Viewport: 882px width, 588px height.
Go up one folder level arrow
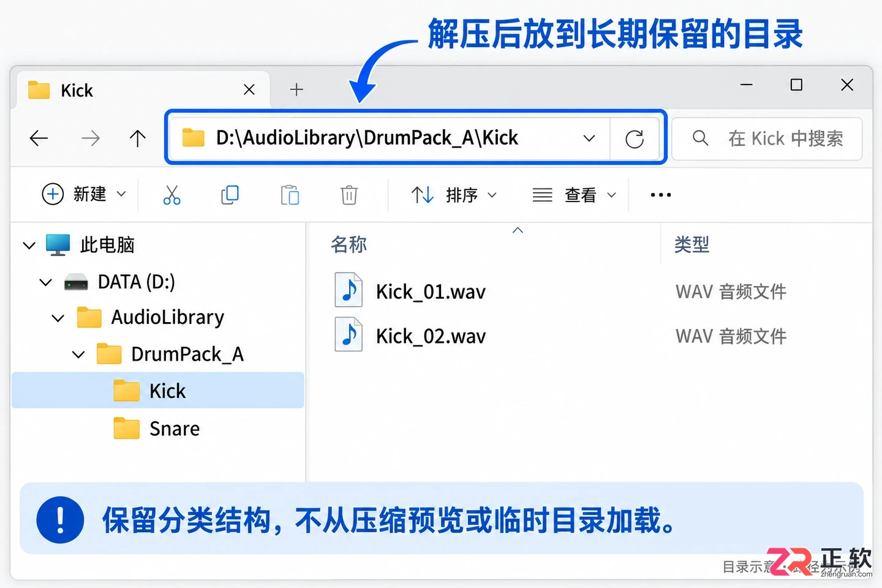138,138
